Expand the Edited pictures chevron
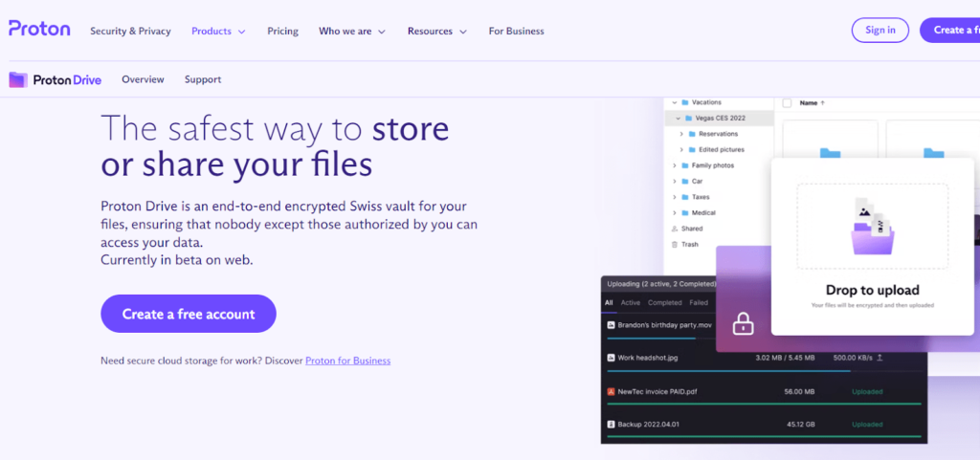Image resolution: width=980 pixels, height=460 pixels. pos(681,150)
